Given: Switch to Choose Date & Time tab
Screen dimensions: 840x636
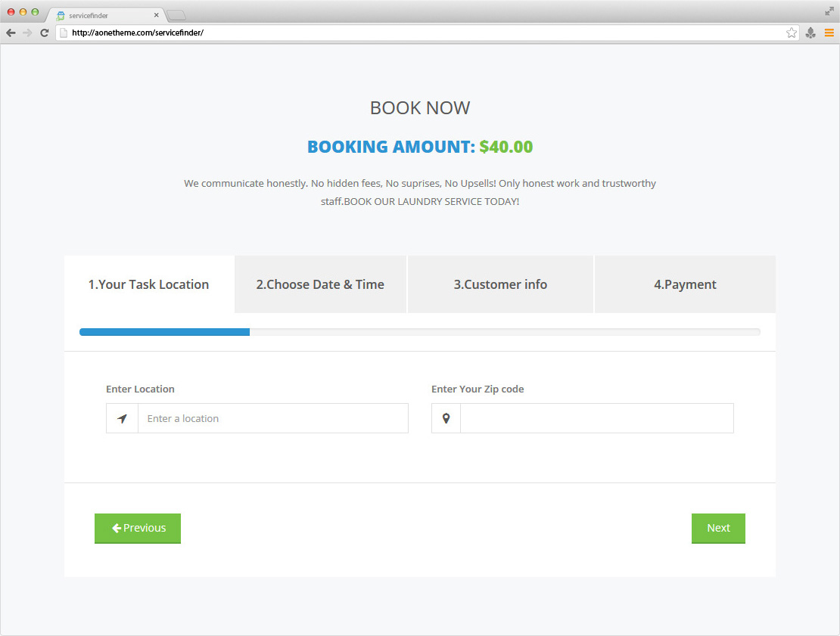Looking at the screenshot, I should (x=320, y=284).
